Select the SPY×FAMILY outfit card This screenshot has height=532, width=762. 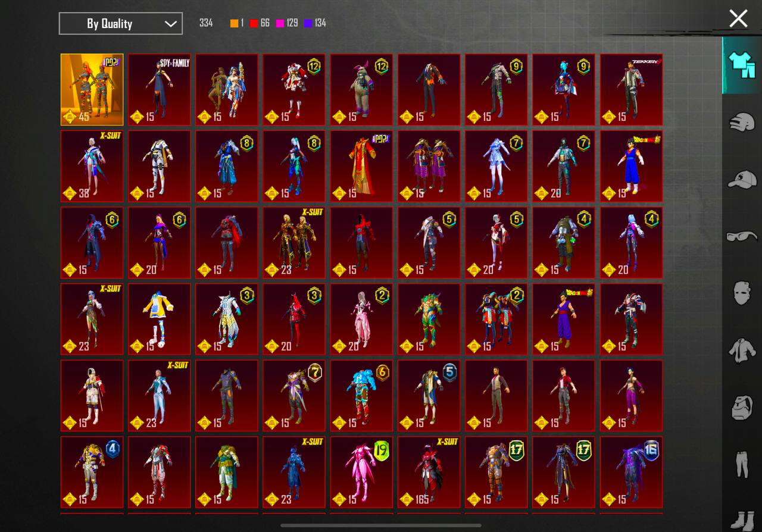160,90
